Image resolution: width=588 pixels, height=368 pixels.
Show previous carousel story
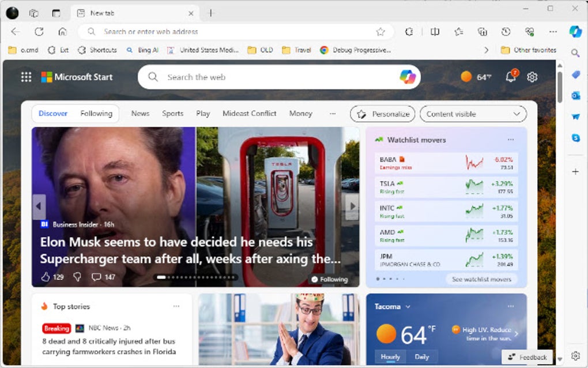39,206
